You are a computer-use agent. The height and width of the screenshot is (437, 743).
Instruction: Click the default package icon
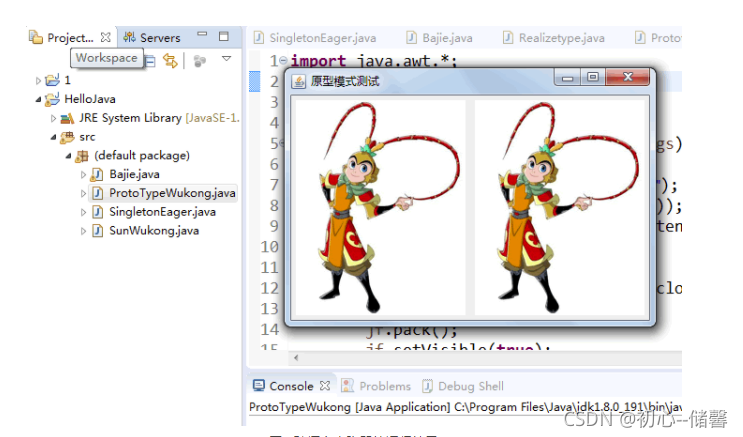coord(82,155)
